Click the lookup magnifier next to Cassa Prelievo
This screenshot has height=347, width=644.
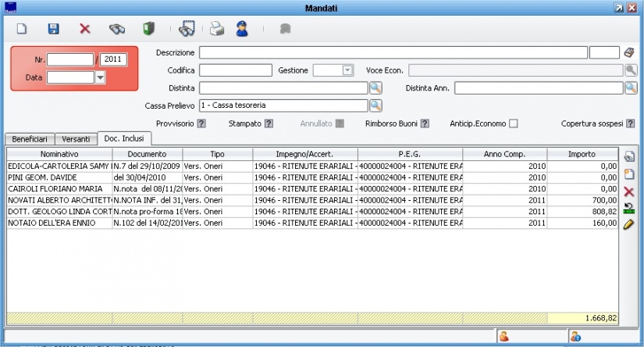(x=375, y=105)
